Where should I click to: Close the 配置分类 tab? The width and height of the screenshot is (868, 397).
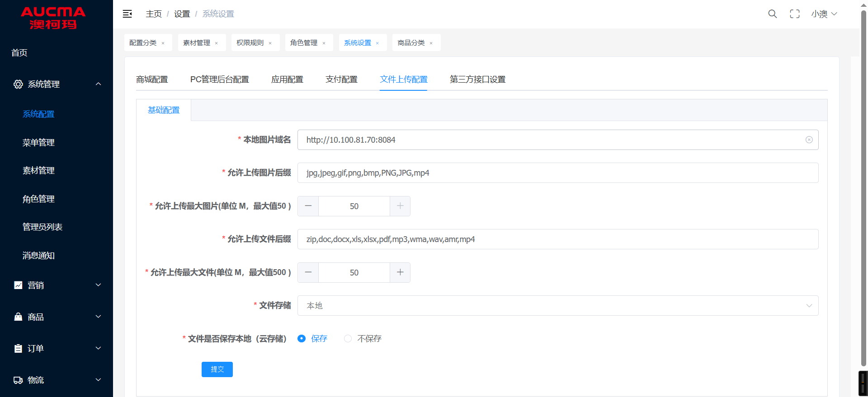[163, 43]
